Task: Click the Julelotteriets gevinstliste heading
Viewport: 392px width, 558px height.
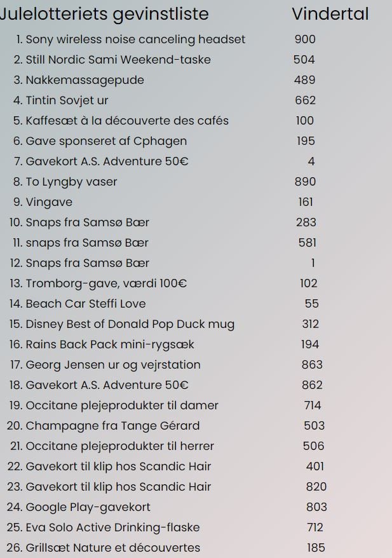Action: [104, 15]
